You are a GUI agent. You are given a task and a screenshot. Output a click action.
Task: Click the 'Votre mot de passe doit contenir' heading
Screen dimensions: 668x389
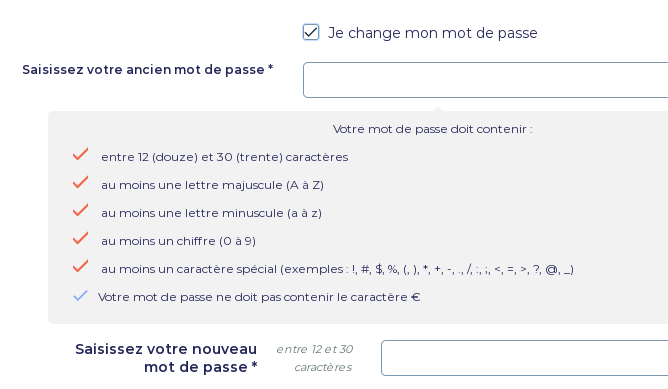pos(432,129)
